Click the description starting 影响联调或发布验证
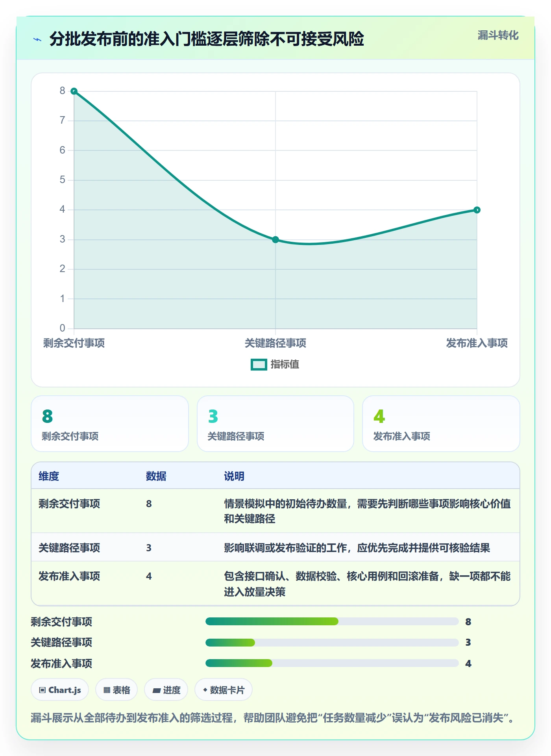 [357, 548]
